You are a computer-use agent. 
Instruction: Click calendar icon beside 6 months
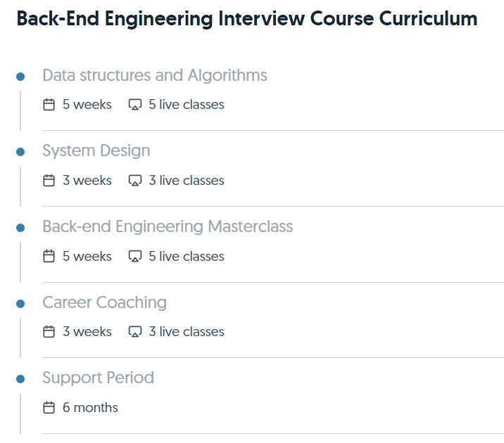click(49, 408)
